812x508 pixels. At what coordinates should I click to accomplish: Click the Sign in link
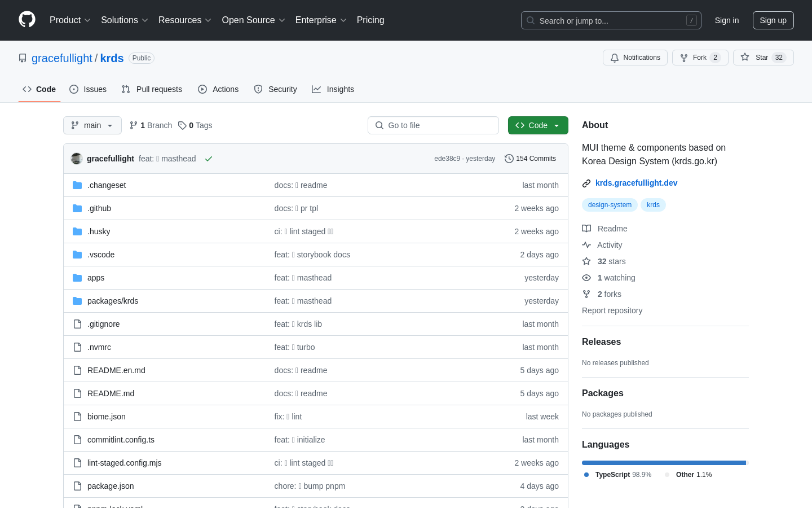click(x=727, y=20)
